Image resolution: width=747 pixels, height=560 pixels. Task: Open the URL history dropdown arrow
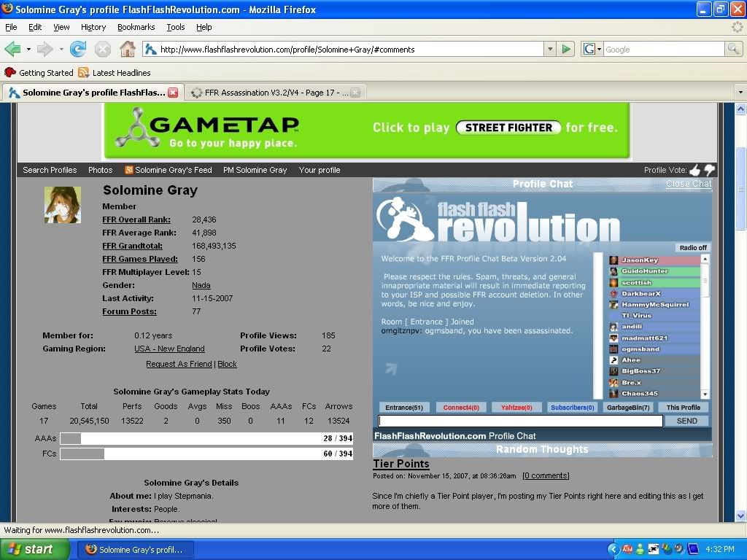550,50
